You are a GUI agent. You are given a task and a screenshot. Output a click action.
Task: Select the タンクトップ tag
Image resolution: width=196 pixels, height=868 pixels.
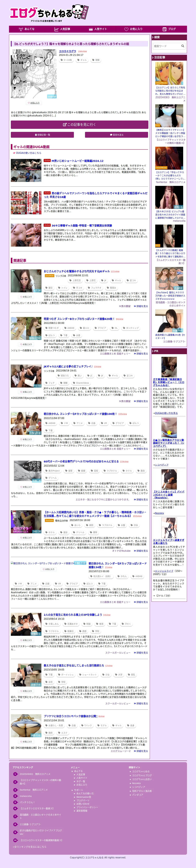131,328
